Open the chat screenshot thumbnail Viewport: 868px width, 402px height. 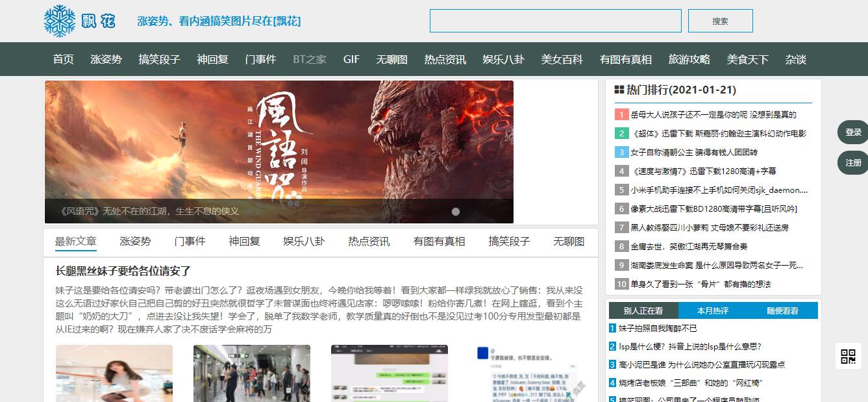click(x=390, y=373)
